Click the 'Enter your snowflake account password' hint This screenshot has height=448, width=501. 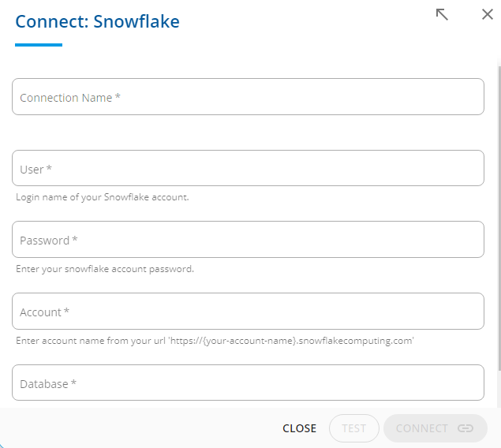click(105, 269)
